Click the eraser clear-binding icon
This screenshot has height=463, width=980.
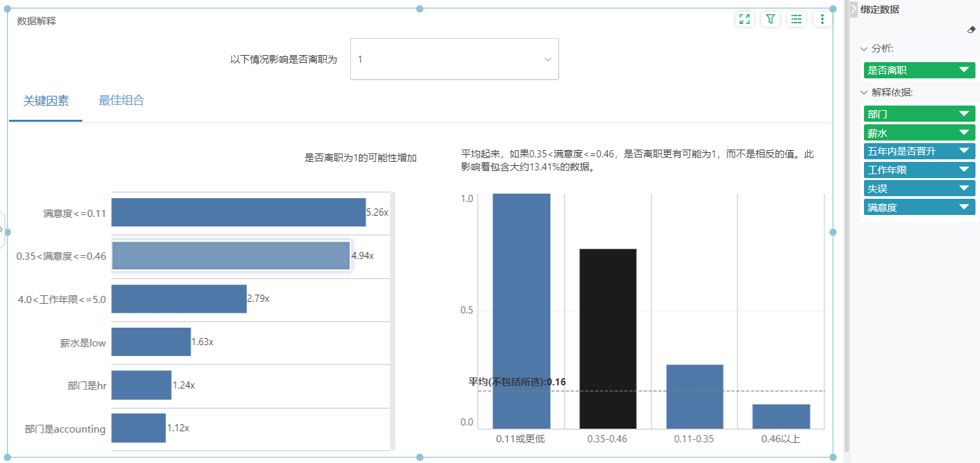(x=970, y=30)
